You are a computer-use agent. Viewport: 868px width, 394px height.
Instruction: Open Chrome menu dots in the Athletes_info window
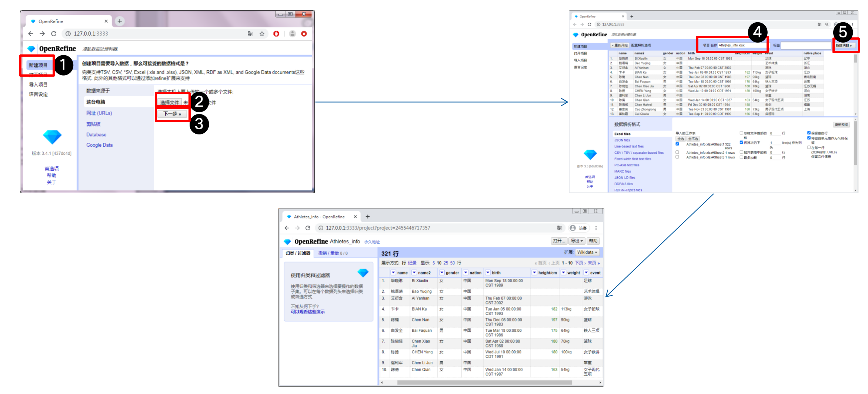point(596,228)
